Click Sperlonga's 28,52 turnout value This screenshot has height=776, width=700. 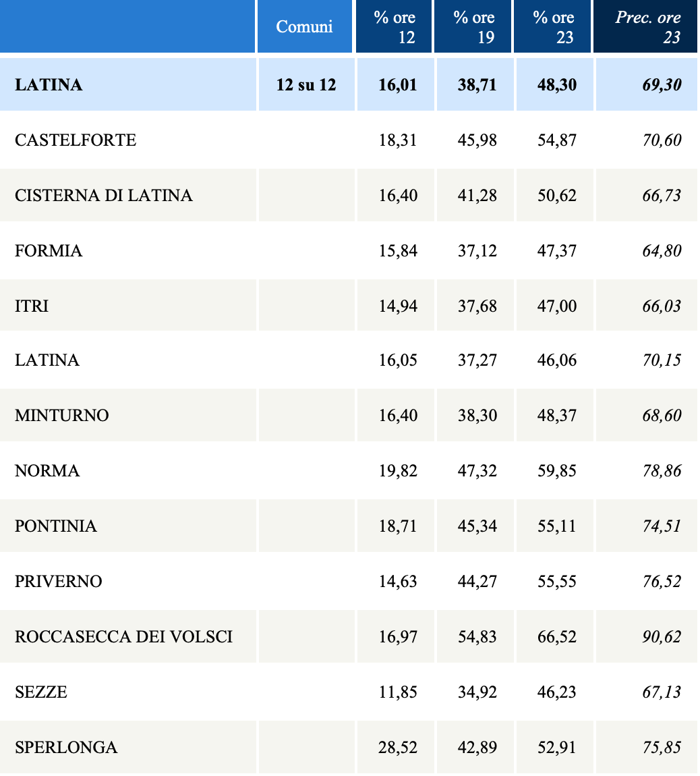tap(398, 748)
